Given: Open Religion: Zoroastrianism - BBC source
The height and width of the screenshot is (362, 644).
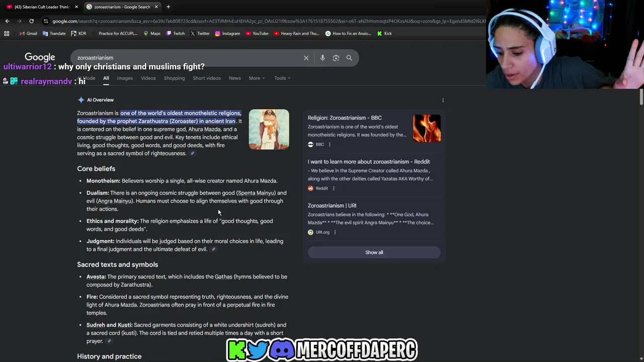Looking at the screenshot, I should point(345,118).
